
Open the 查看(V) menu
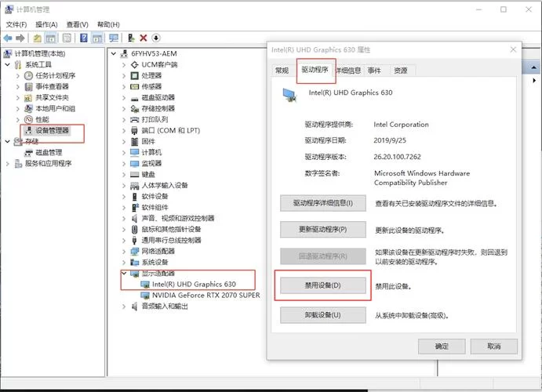pos(77,24)
